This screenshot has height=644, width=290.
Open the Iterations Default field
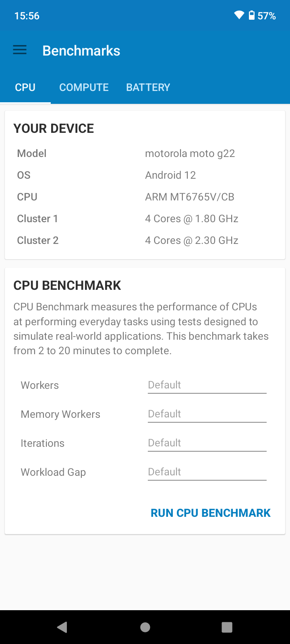point(207,443)
